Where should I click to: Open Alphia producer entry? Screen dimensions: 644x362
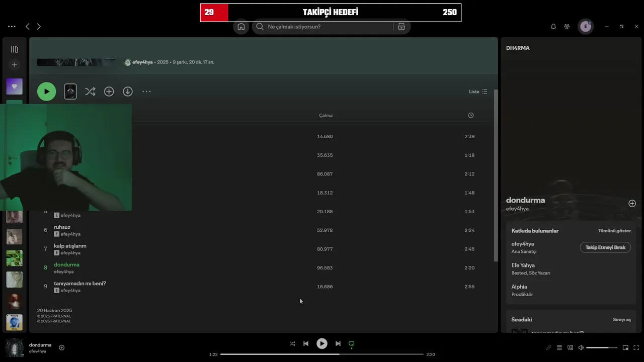519,287
